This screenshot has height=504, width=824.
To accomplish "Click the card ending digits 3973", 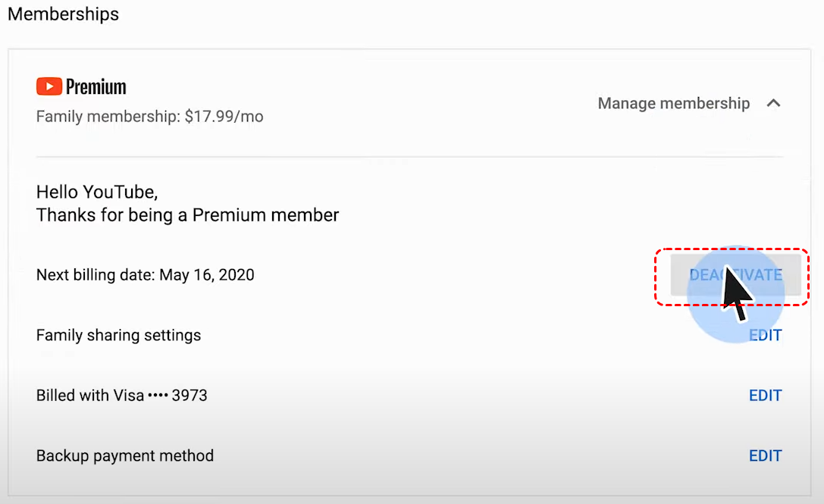I will click(x=190, y=396).
